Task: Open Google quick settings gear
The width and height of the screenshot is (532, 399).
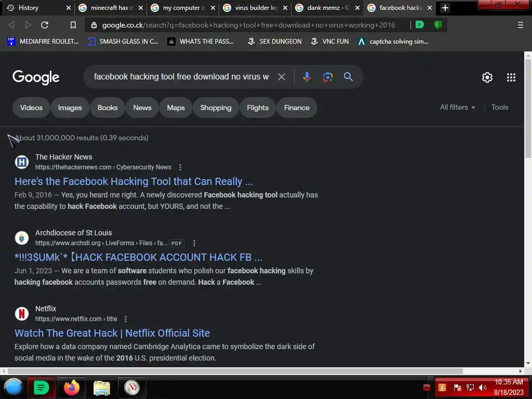Action: tap(487, 77)
